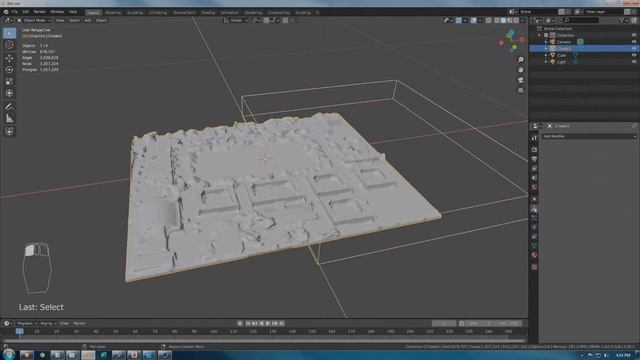Viewport: 640px width, 360px height.
Task: Open the Global transform orientation dropdown
Action: click(x=236, y=20)
